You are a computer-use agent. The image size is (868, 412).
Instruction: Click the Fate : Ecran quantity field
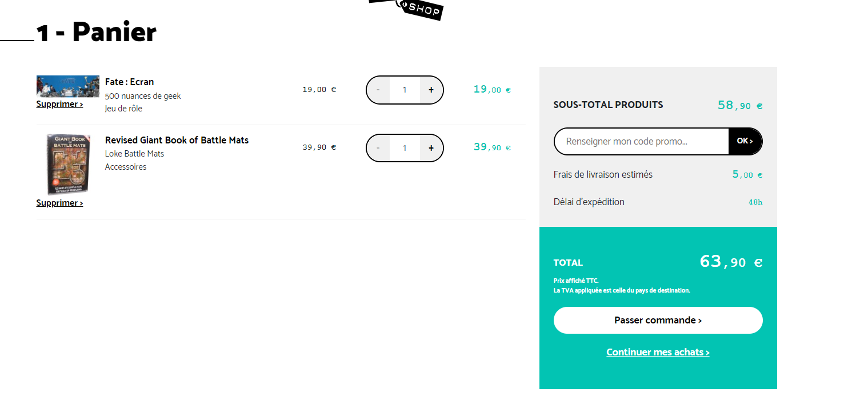point(405,90)
